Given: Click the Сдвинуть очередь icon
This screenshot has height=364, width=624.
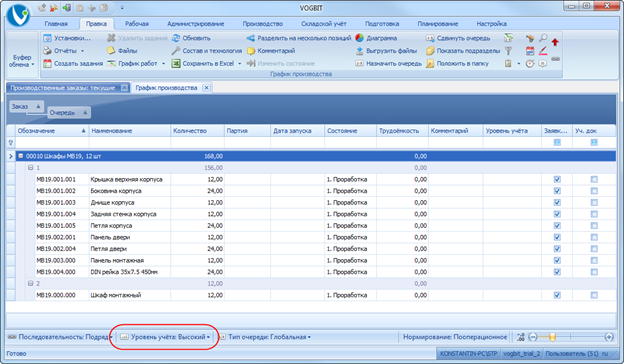Looking at the screenshot, I should pos(430,38).
